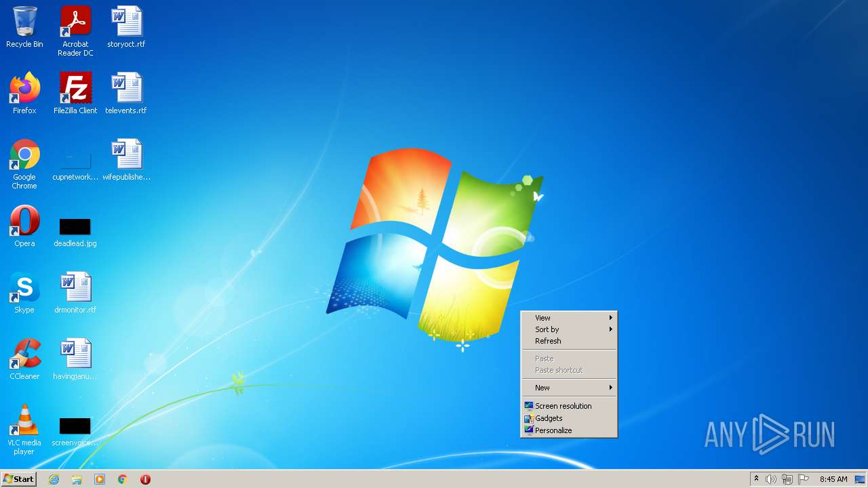
Task: Select the Recycle Bin desktop icon
Action: pyautogui.click(x=24, y=27)
